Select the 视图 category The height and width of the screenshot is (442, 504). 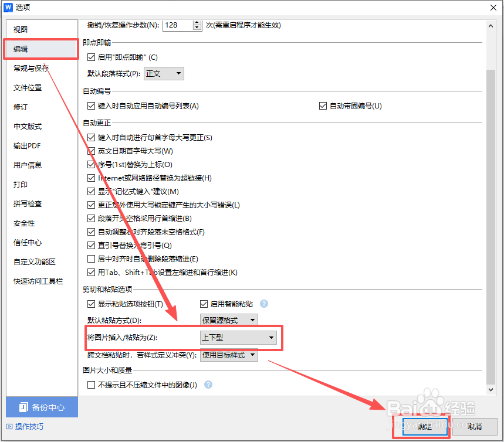42,29
